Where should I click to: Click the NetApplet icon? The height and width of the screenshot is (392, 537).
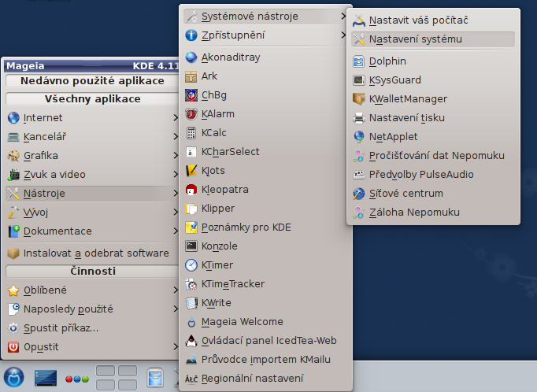coord(358,137)
